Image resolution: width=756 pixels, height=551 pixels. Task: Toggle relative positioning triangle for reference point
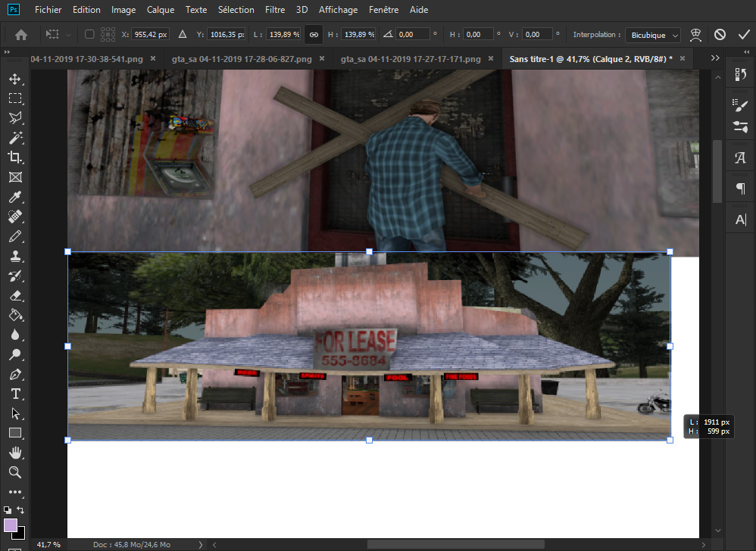pyautogui.click(x=183, y=34)
